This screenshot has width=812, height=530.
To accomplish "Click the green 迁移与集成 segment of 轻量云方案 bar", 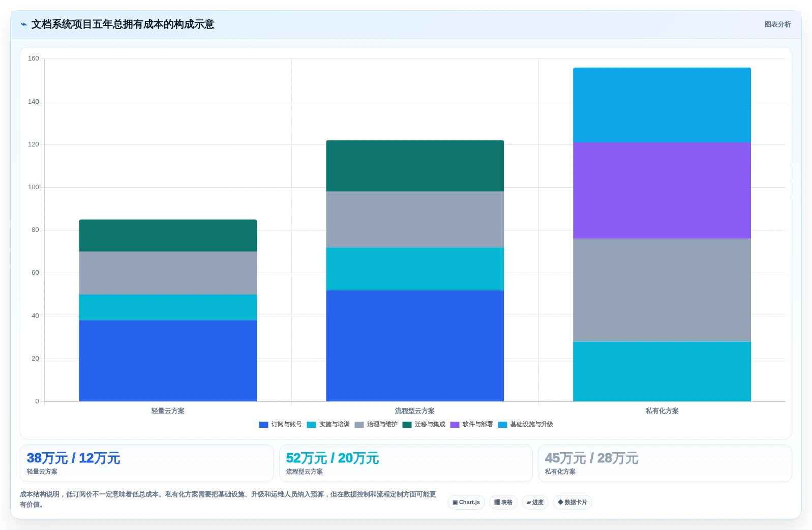I will 168,235.
